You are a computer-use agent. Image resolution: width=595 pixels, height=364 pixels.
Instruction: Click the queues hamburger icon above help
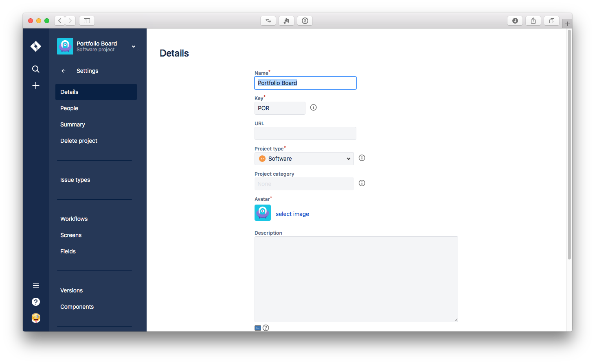[x=36, y=285]
